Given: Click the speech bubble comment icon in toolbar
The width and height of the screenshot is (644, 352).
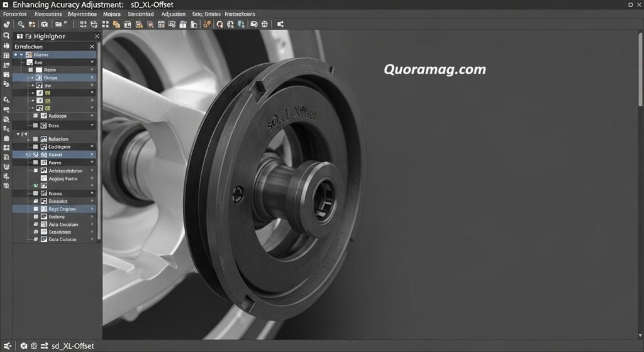Looking at the screenshot, I should click(x=254, y=24).
